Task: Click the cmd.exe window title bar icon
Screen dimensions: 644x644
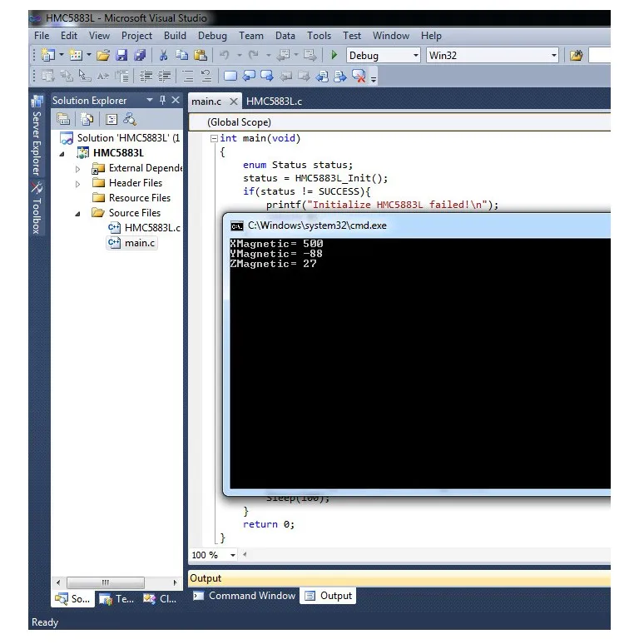Action: click(236, 225)
